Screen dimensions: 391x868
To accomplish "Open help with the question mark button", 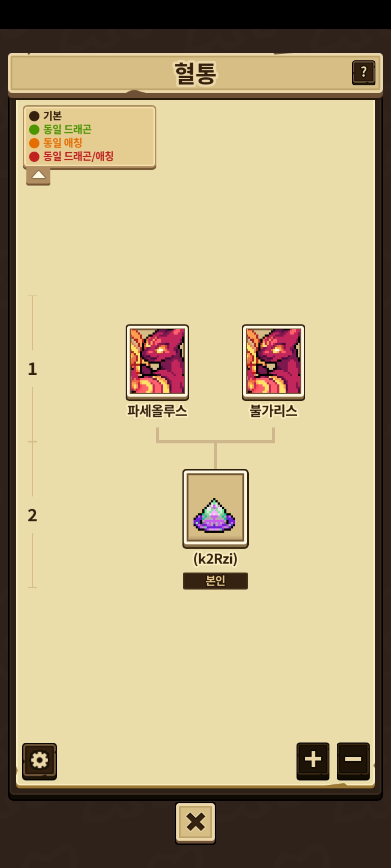I will tap(363, 73).
